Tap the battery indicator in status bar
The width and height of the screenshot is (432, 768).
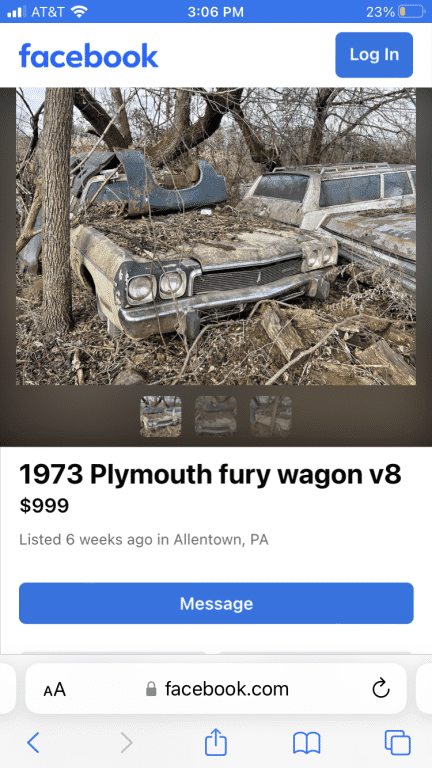[x=410, y=11]
